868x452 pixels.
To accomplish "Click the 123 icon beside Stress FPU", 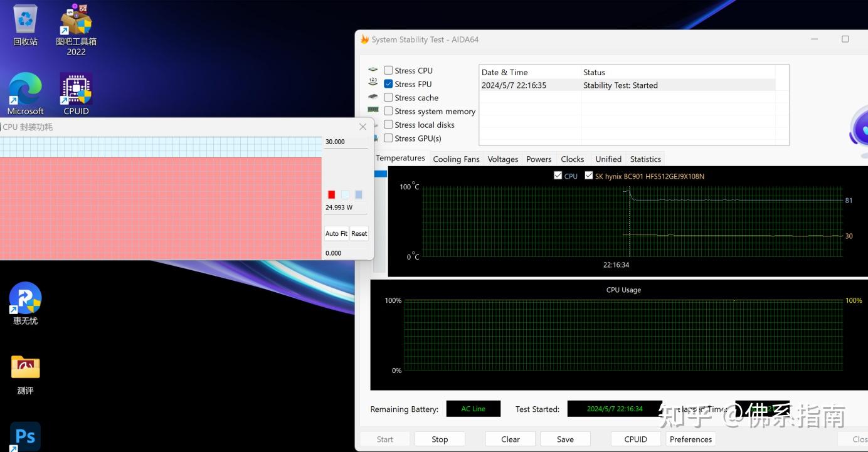I will pyautogui.click(x=373, y=83).
